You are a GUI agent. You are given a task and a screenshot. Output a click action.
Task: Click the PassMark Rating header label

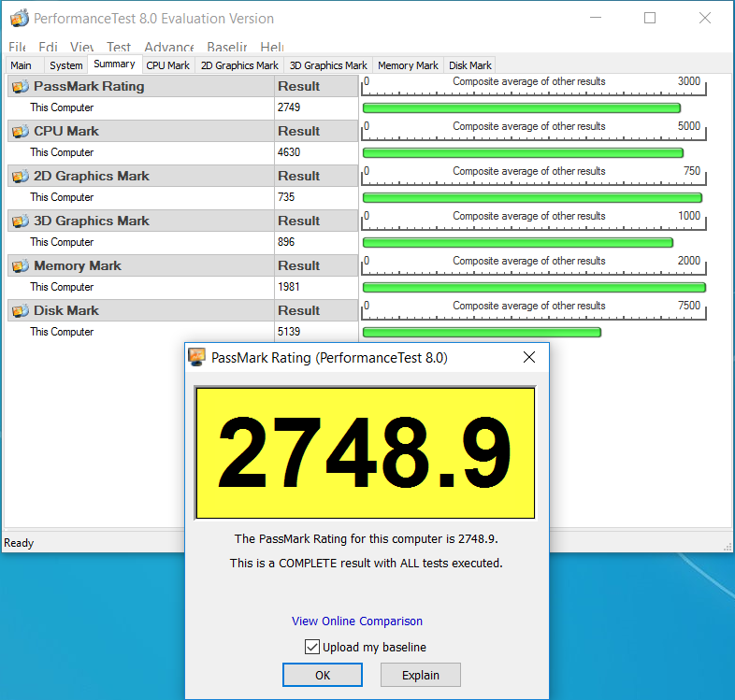click(x=89, y=87)
